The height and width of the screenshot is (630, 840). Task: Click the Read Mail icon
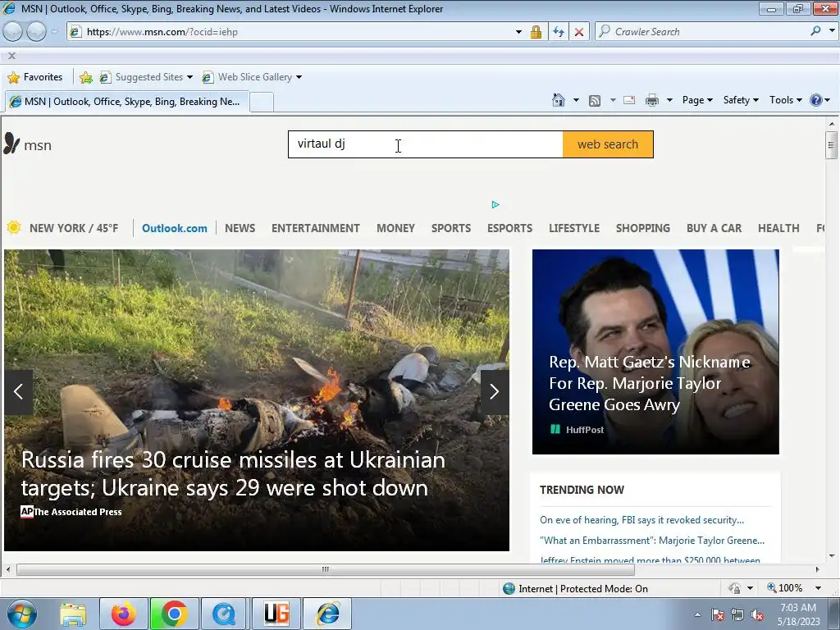coord(629,100)
